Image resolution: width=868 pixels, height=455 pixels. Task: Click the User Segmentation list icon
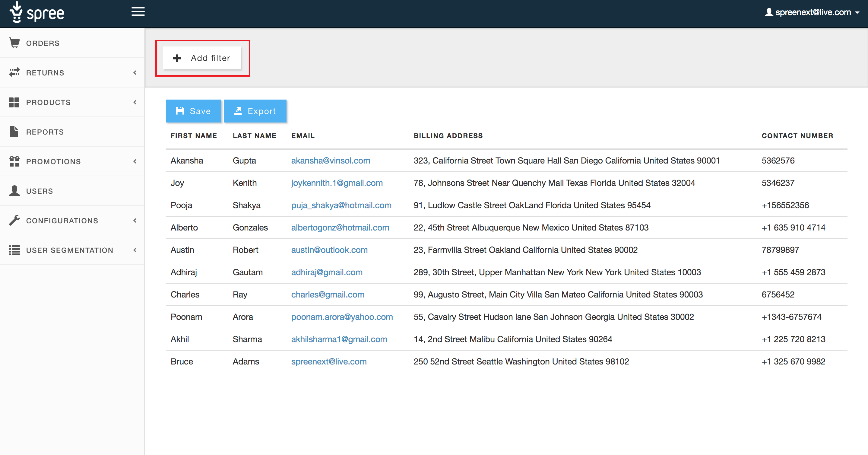[x=14, y=250]
